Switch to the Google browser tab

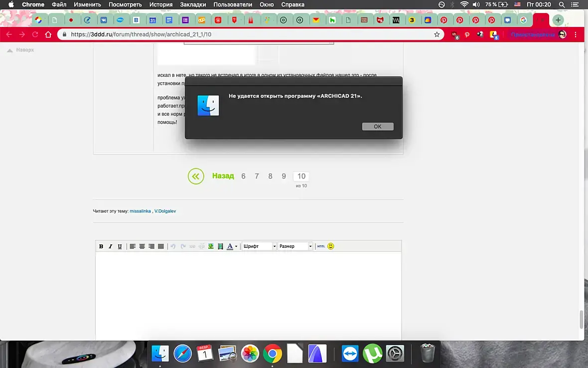pos(524,20)
